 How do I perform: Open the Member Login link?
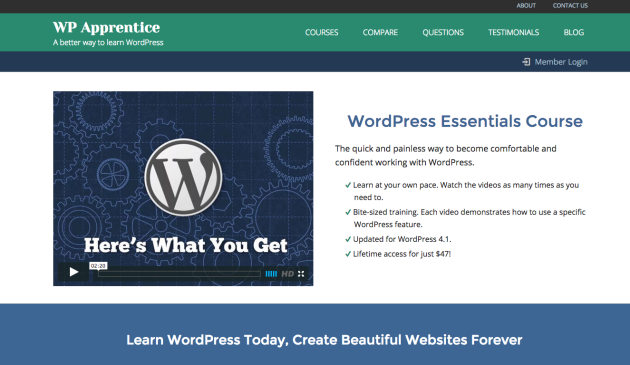[x=561, y=62]
